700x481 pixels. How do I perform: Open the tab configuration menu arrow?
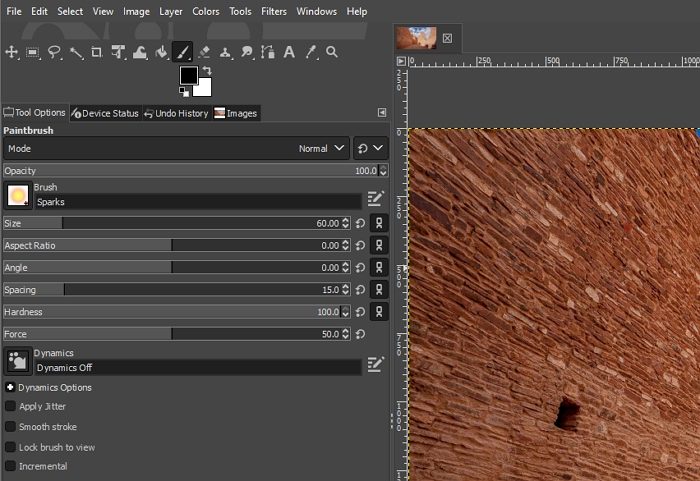coord(381,113)
